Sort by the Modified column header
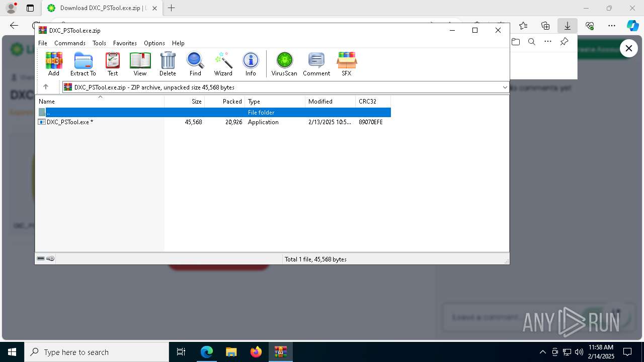 tap(330, 102)
